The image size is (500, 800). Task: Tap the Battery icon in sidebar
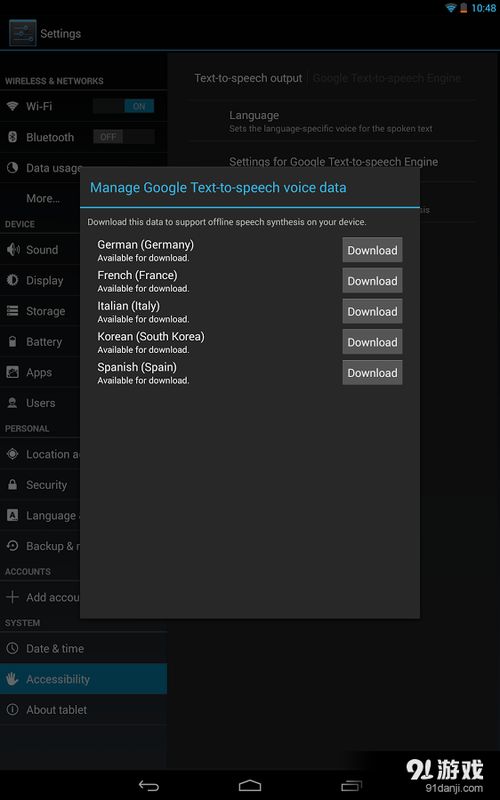click(12, 341)
